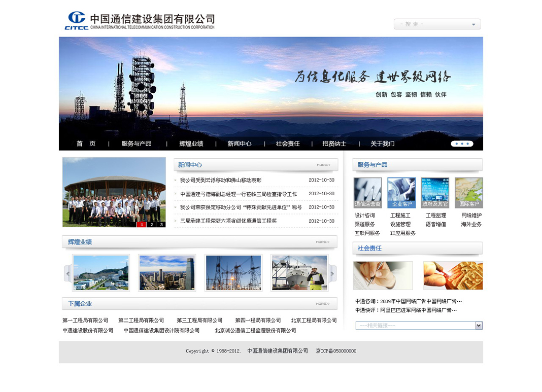Open the 第四工程局有限公司 link
This screenshot has height=392, width=542.
click(x=258, y=320)
